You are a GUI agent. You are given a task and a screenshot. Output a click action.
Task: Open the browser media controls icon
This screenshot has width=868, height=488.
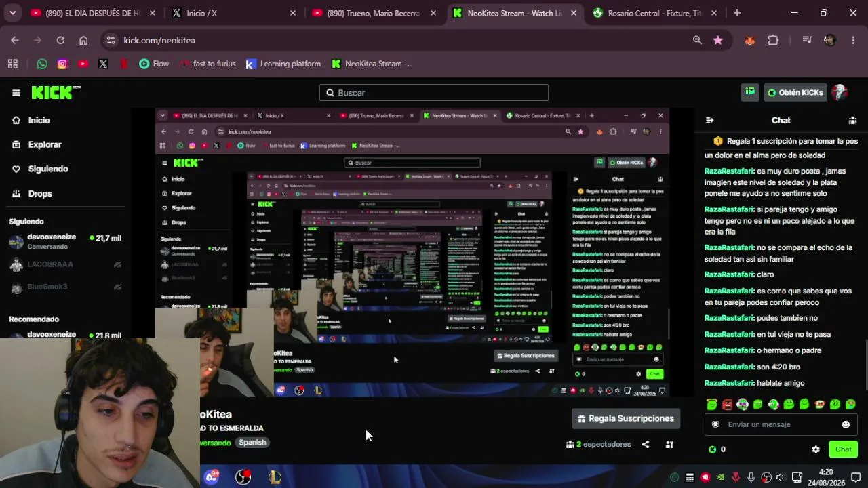807,40
